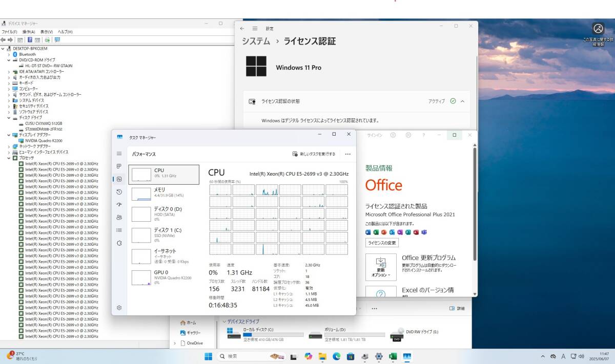This screenshot has height=364, width=615.
Task: Open App history icon in Task Manager sidebar
Action: pos(119,191)
